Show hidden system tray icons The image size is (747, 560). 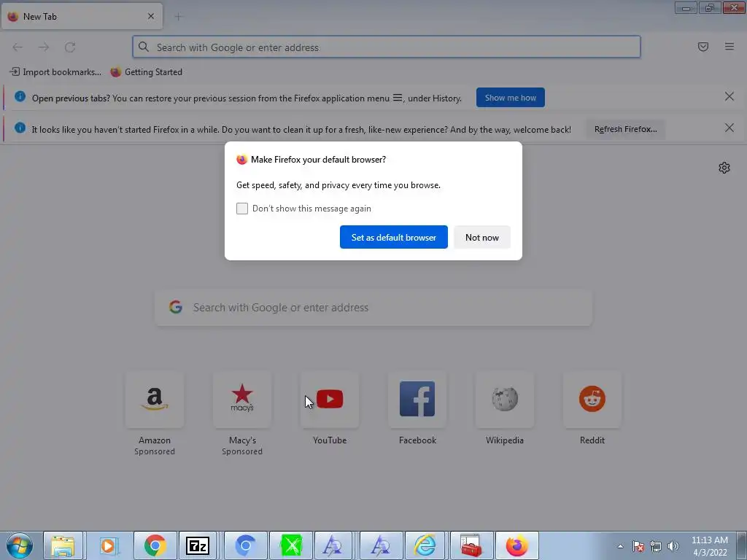(620, 546)
